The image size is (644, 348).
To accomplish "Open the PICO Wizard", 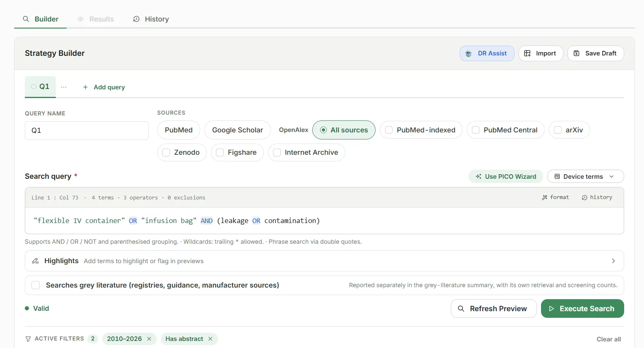I will coord(506,176).
